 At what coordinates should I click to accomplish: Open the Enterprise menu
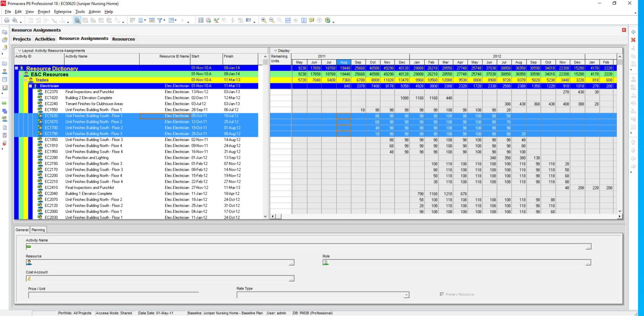pos(62,12)
